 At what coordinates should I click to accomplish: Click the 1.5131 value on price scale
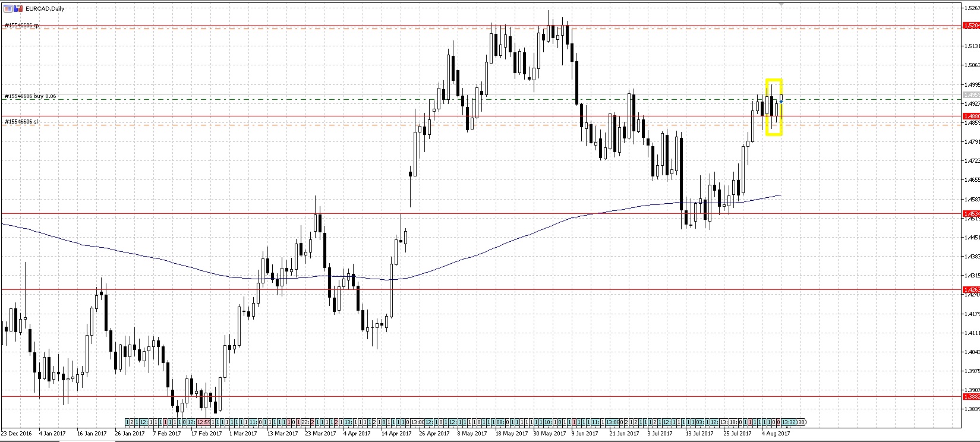[972, 46]
